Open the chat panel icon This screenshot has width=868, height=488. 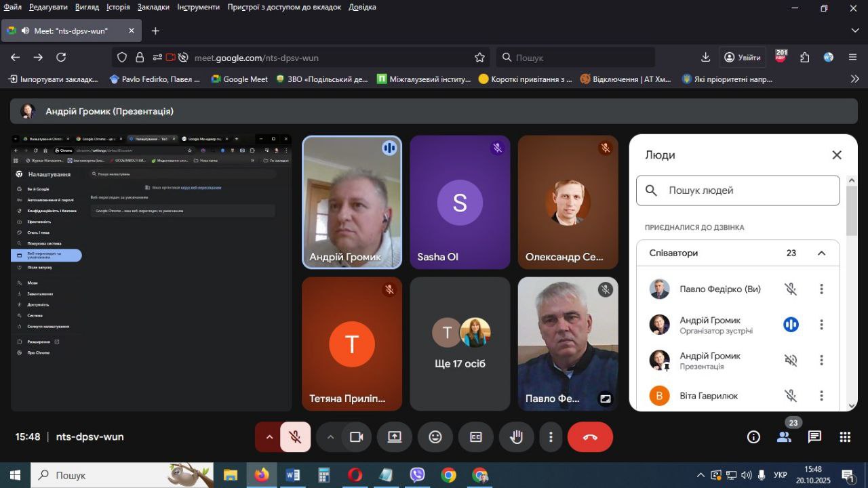(814, 437)
